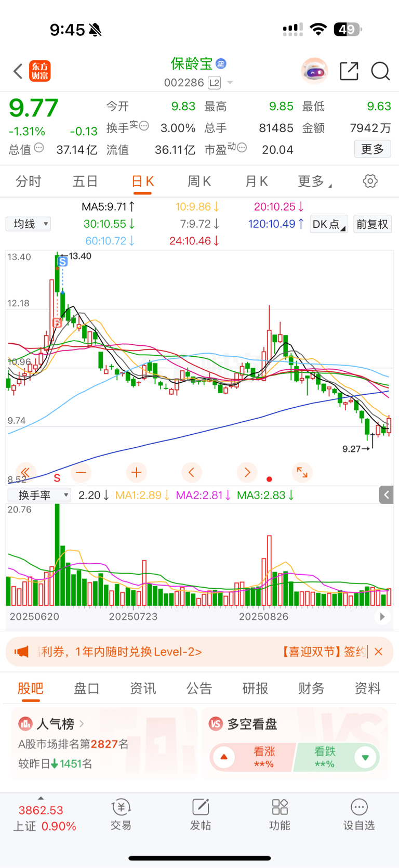Toggle 前复权 adjustment button
Viewport: 399px width, 868px height.
point(372,224)
